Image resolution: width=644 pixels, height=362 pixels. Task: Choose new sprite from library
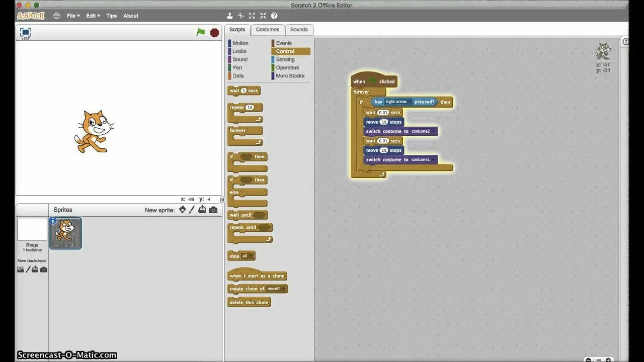pyautogui.click(x=183, y=210)
